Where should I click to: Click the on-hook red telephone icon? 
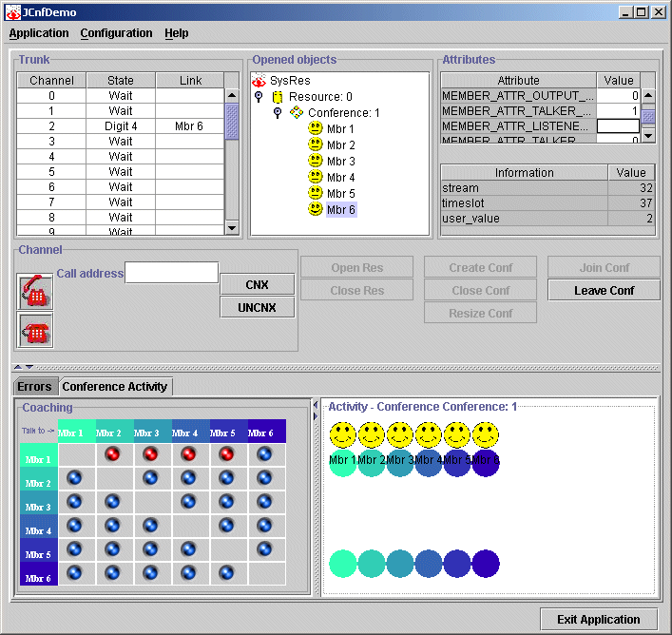pos(36,330)
